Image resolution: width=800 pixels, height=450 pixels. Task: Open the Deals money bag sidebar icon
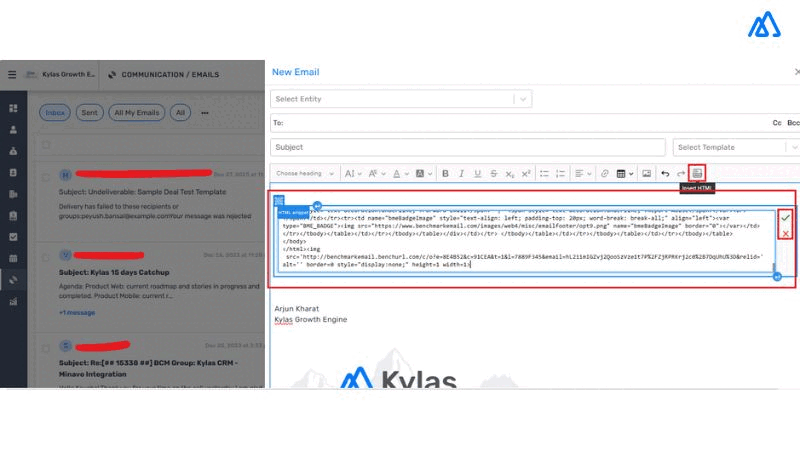[x=13, y=151]
